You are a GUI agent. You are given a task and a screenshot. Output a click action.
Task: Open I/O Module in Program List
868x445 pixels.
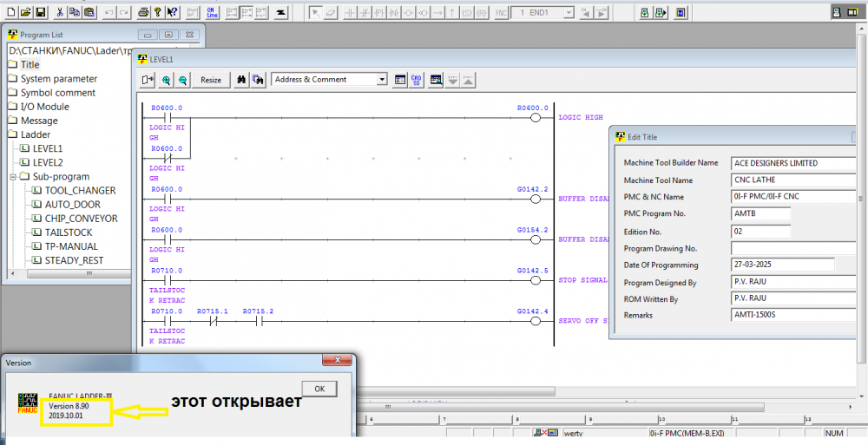45,107
